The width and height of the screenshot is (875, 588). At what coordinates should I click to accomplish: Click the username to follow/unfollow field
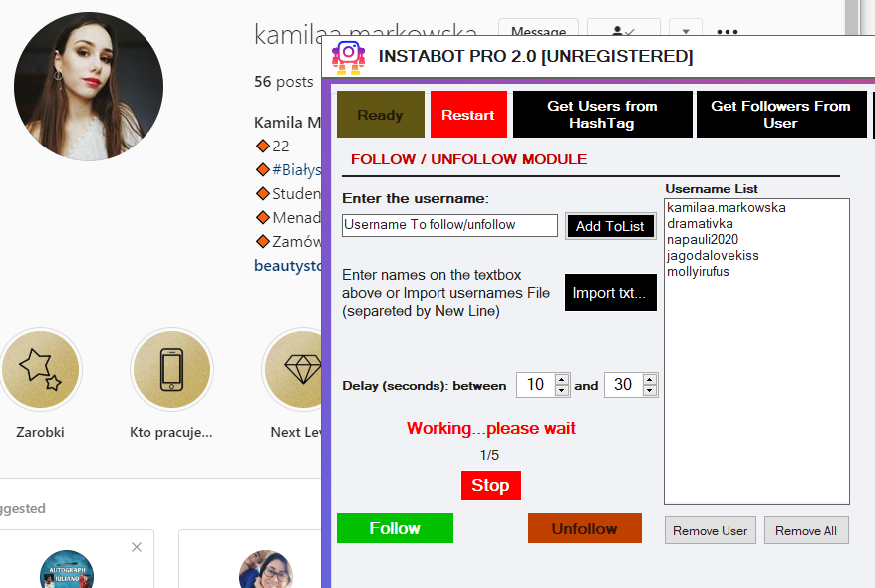449,225
